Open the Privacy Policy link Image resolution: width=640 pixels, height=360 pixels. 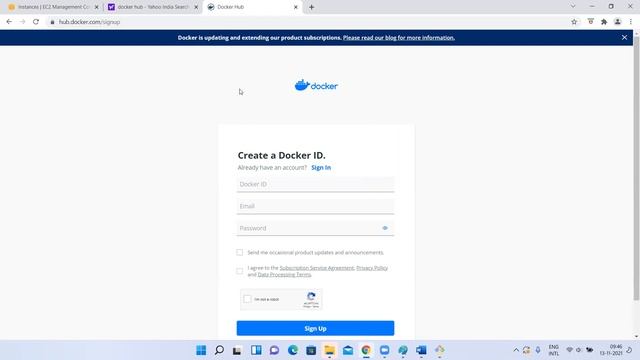[x=372, y=268]
